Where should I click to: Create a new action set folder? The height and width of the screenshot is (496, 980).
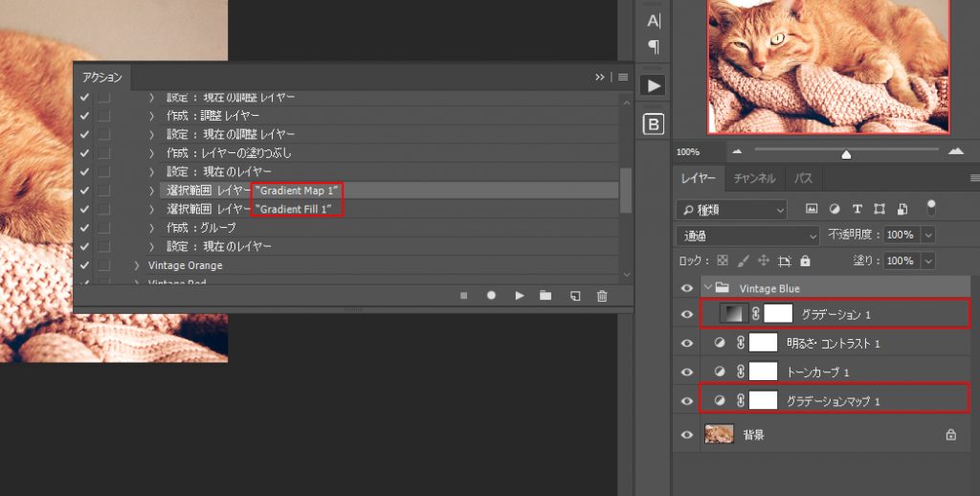tap(546, 295)
